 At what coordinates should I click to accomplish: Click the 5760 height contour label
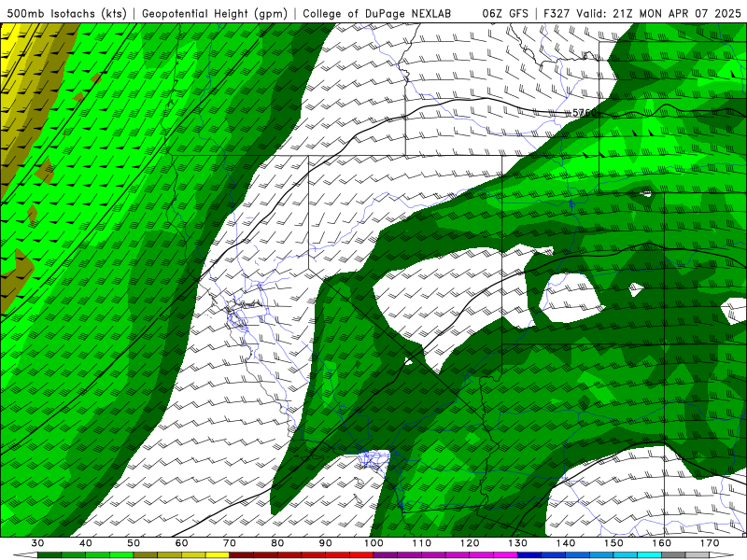tap(585, 113)
